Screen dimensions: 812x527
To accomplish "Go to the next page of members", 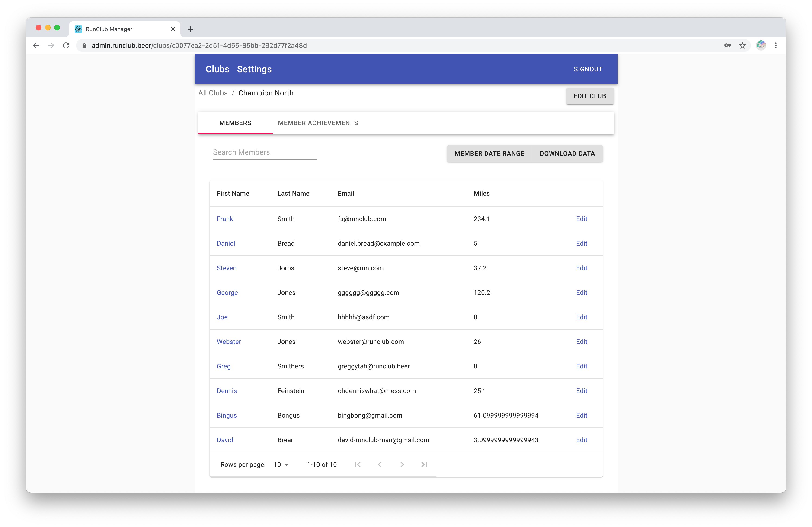I will click(402, 464).
